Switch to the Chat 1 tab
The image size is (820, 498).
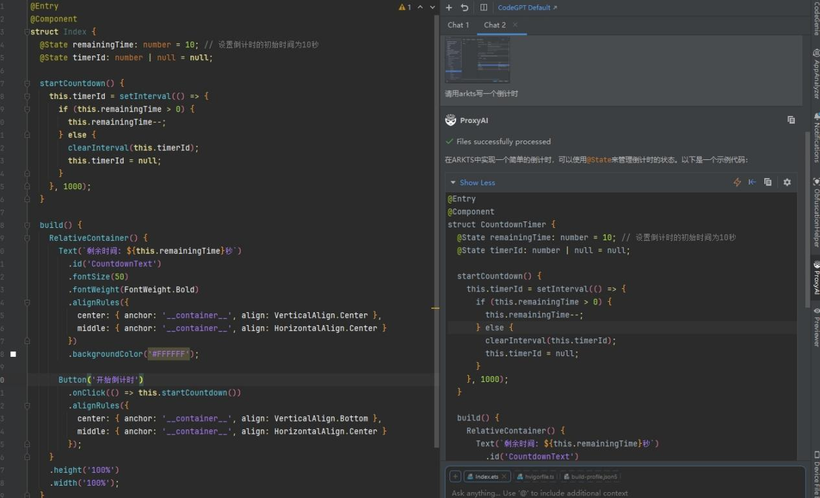tap(458, 25)
